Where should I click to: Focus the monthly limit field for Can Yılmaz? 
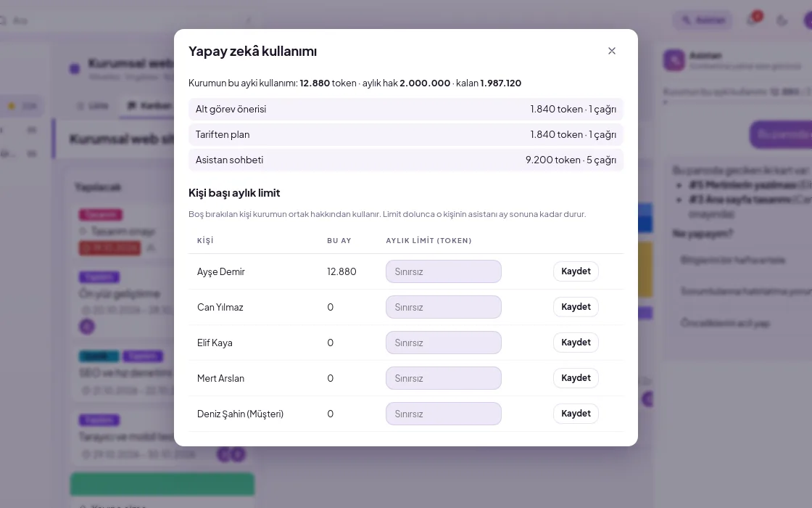click(443, 307)
